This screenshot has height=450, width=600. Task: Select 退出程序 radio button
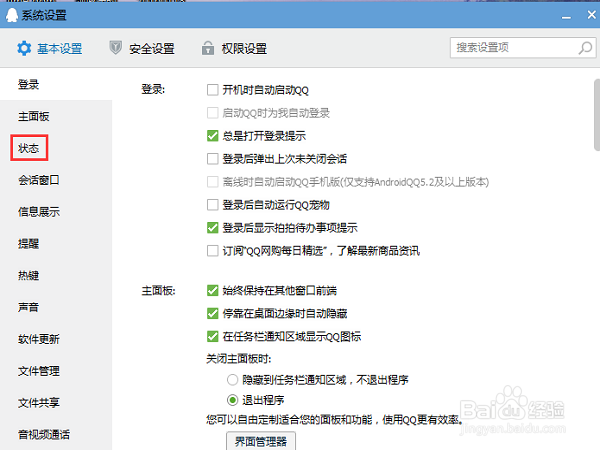tap(232, 400)
